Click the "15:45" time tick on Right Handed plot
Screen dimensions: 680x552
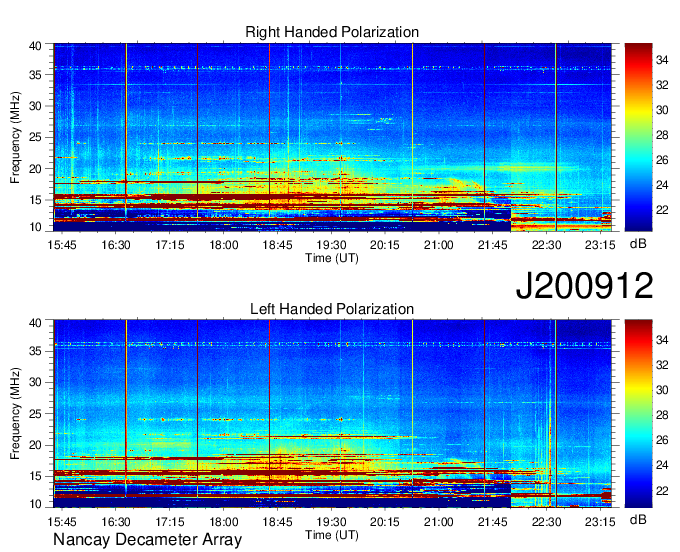pos(62,245)
